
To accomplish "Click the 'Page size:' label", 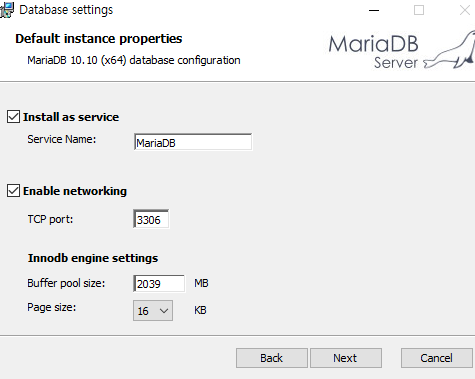I will pos(52,307).
